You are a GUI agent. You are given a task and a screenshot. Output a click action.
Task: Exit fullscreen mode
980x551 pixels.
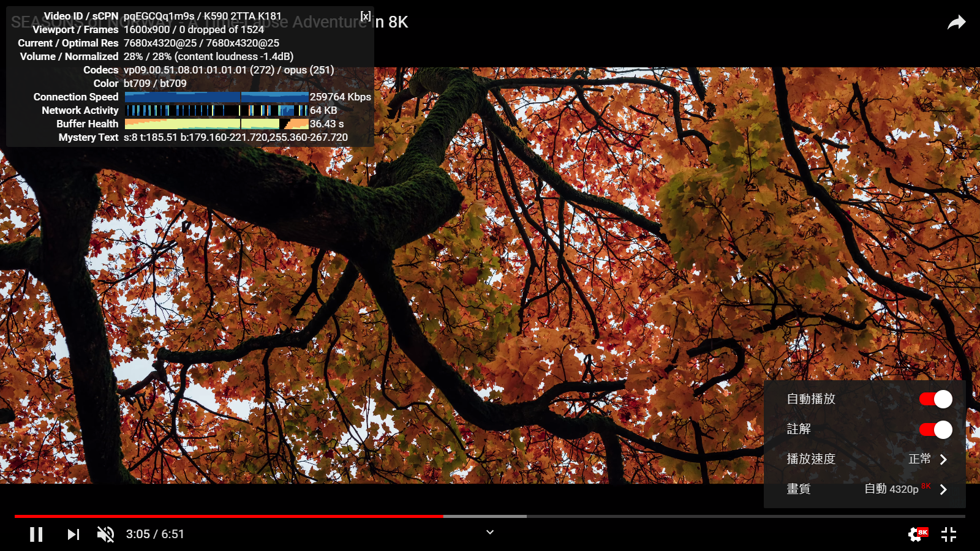click(949, 534)
